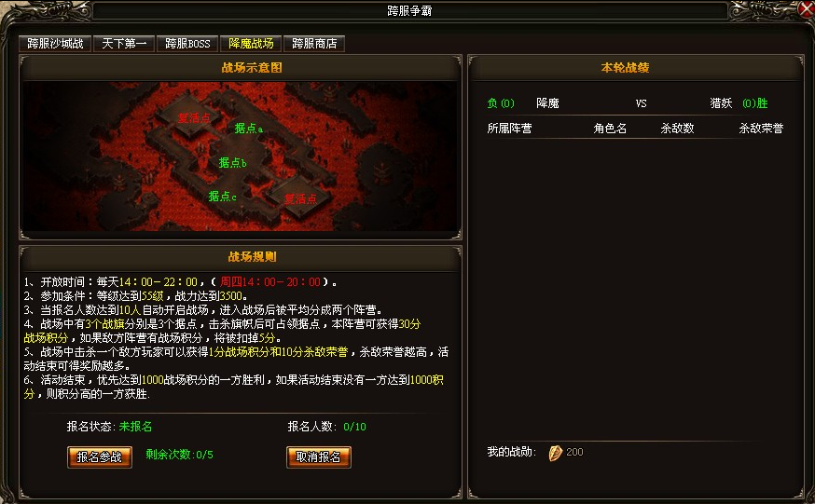Select the 跨服BOSS tab
The height and width of the screenshot is (504, 815).
pos(187,44)
